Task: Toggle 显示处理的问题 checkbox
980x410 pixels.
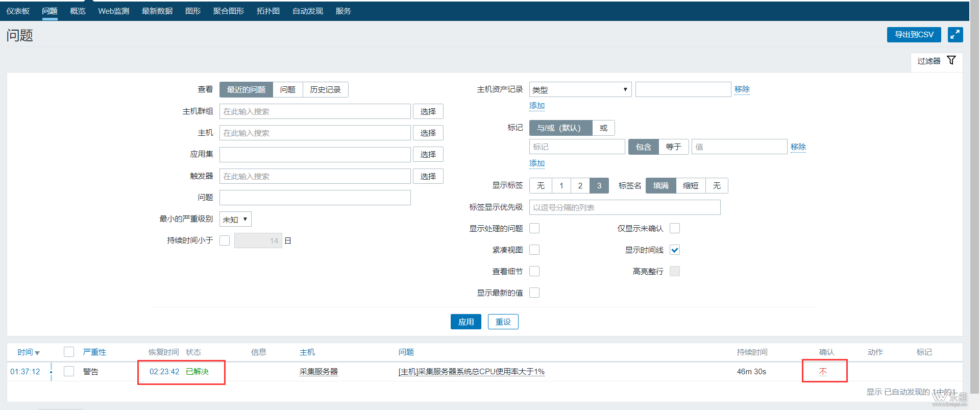Action: tap(534, 228)
